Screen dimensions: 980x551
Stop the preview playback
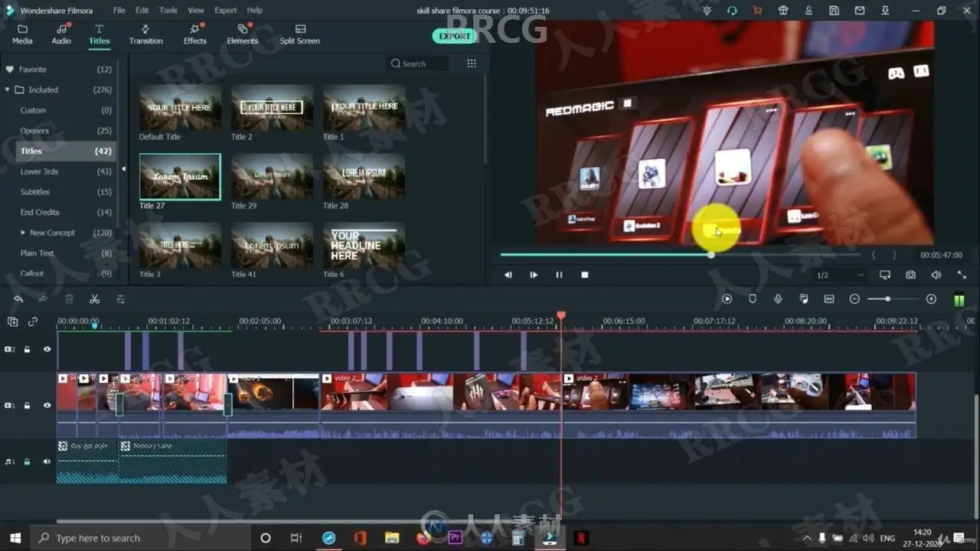click(585, 275)
